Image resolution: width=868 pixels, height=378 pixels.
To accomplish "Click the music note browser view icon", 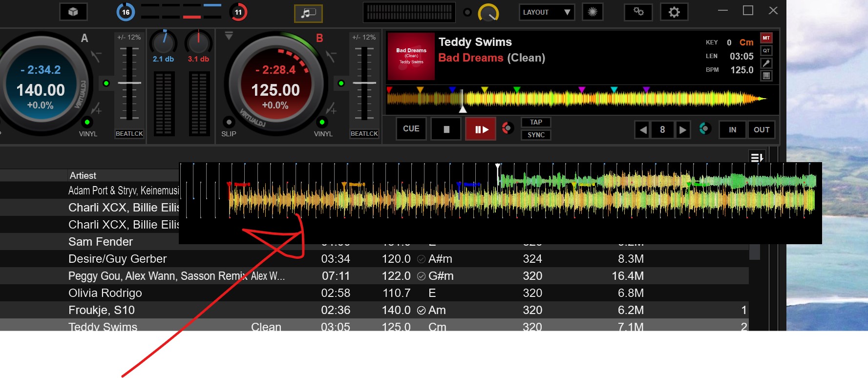I will pos(308,13).
